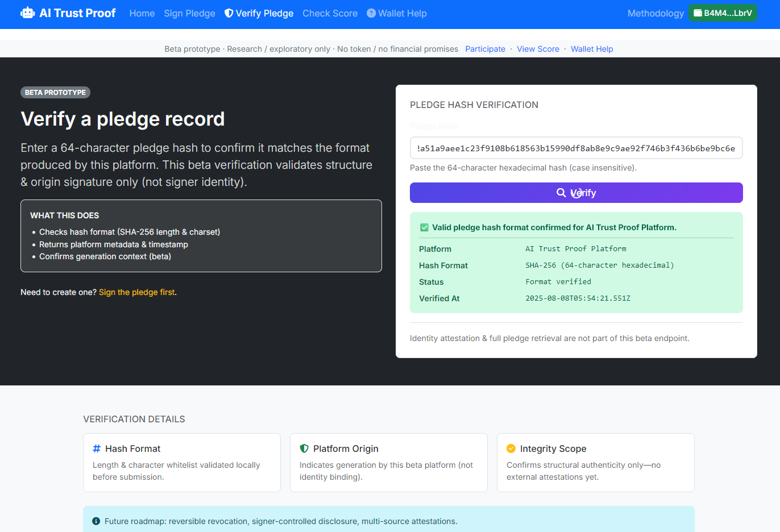Screen dimensions: 780x532
Task: Click the 'Platform' label in result table
Action: pos(435,249)
